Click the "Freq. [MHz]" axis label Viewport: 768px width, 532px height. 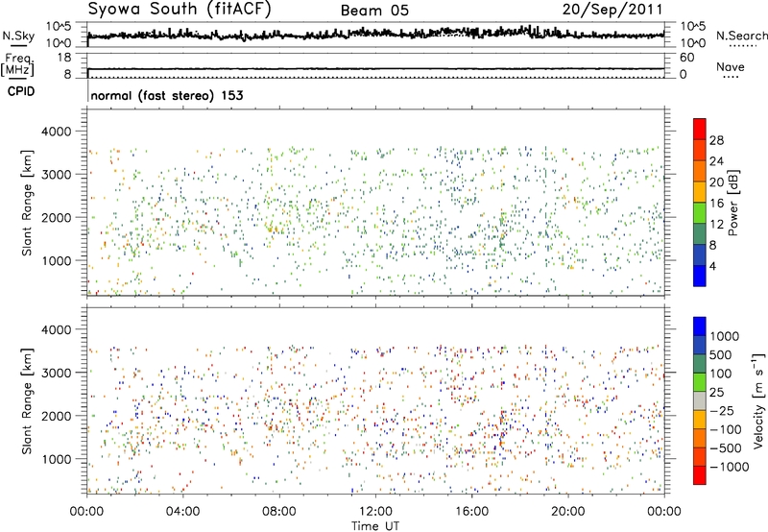click(x=18, y=65)
